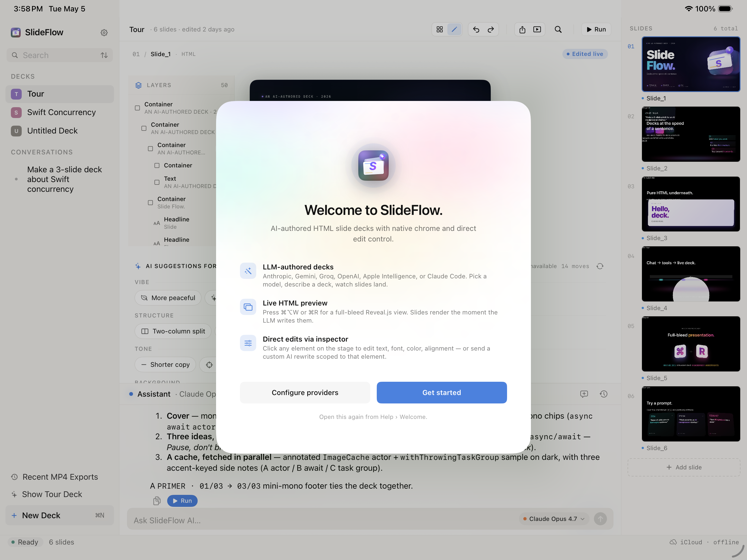Click SlideFlow app logo in sidebar
The image size is (747, 560).
point(15,32)
